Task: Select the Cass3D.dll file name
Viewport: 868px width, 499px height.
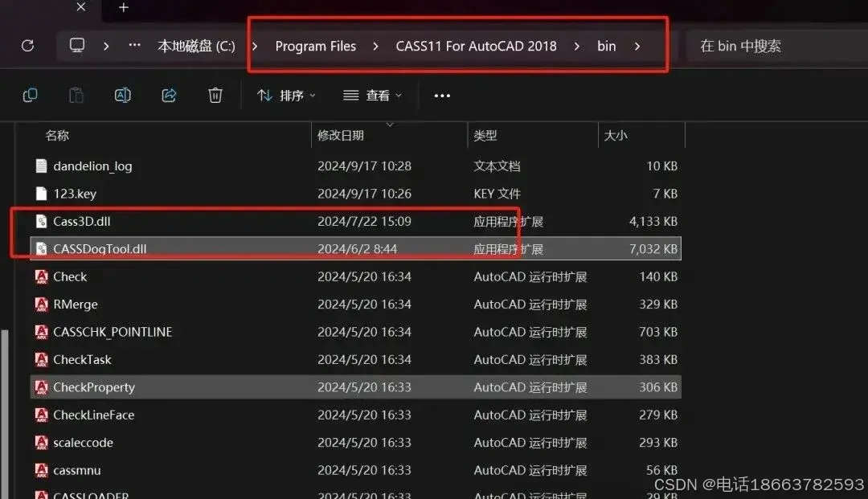Action: tap(82, 221)
